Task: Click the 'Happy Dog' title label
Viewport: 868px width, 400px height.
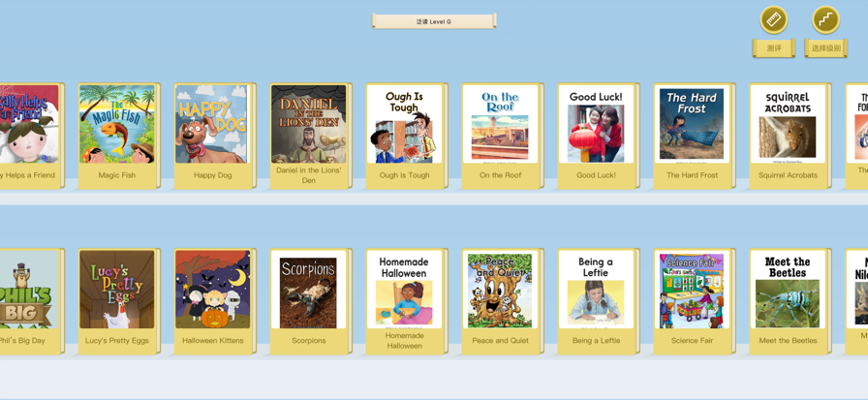Action: coord(212,175)
